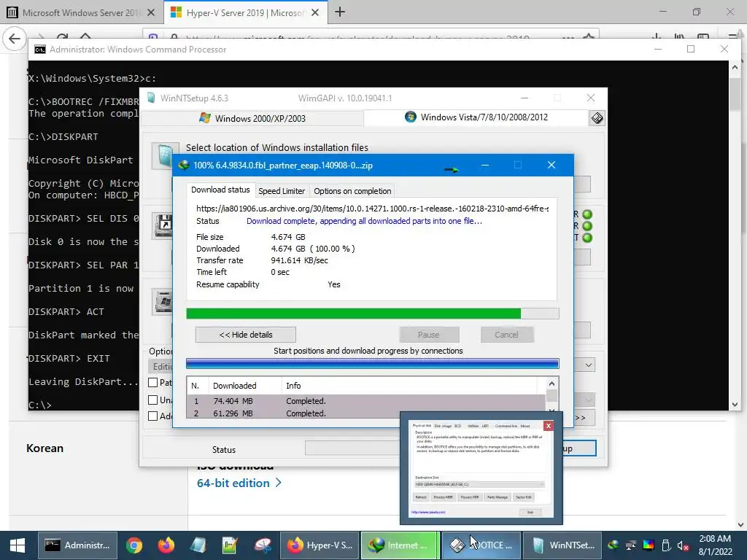Select connection row with 61.296 MB
The width and height of the screenshot is (747, 560).
click(x=366, y=413)
